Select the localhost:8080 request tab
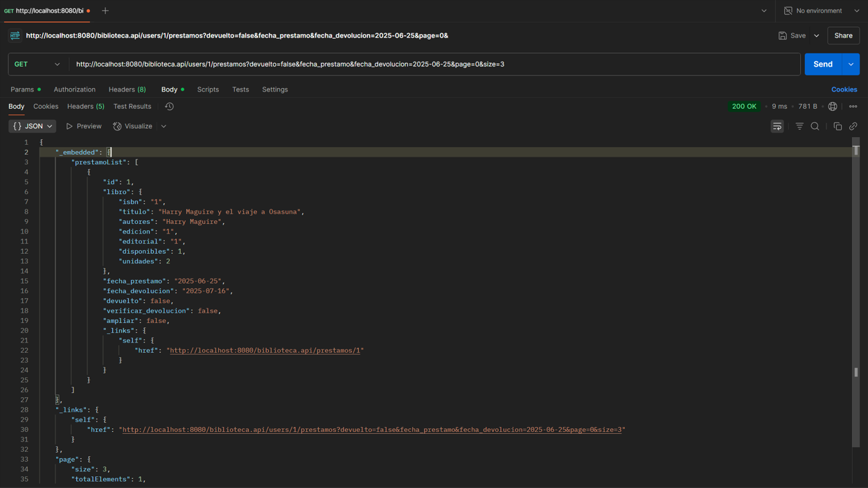This screenshot has height=488, width=868. [47, 11]
